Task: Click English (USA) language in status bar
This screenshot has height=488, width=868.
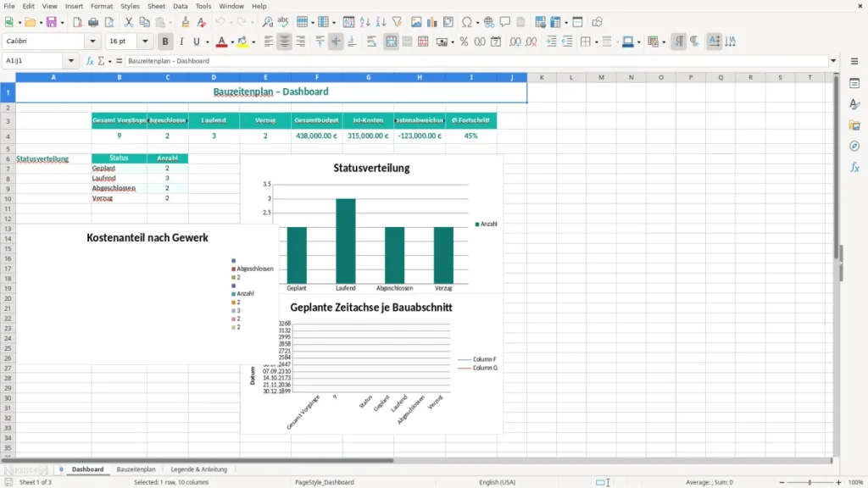Action: [x=497, y=482]
